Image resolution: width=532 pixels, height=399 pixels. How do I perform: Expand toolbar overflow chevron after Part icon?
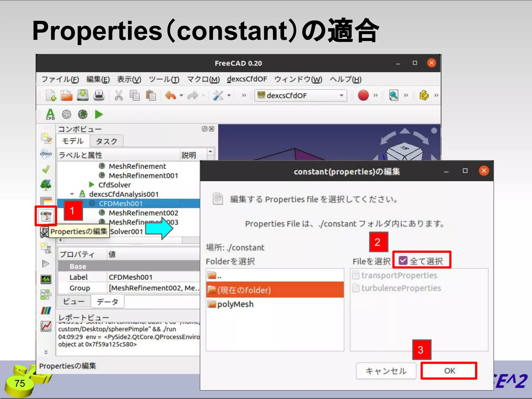coord(436,95)
